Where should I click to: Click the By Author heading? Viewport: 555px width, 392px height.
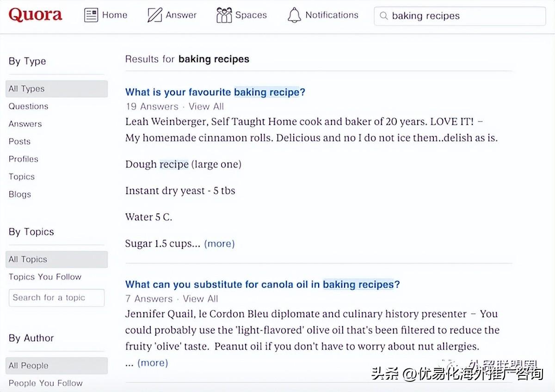pos(31,338)
